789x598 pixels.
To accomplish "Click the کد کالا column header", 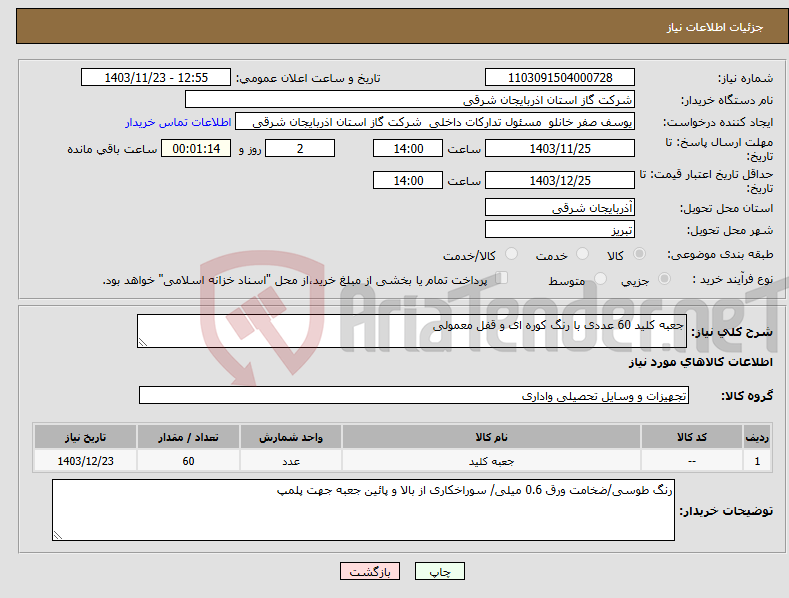I will [692, 437].
